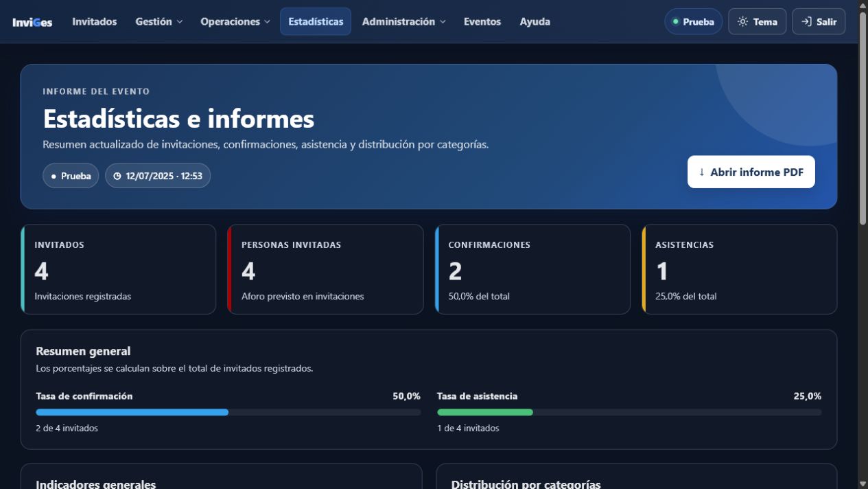868x489 pixels.
Task: Click the 12/07/2025 · 12:53 timestamp chip
Action: 158,176
